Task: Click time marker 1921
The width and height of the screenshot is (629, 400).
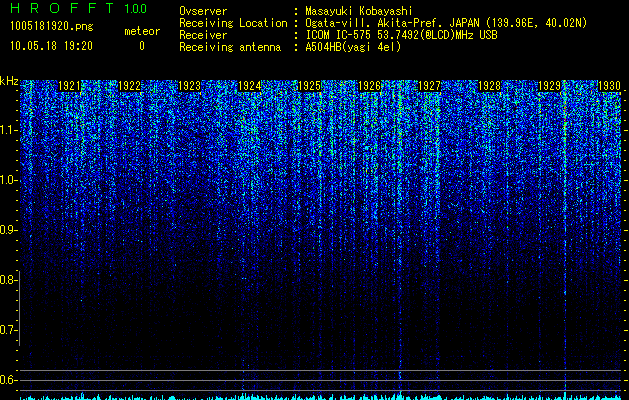Action: point(69,86)
